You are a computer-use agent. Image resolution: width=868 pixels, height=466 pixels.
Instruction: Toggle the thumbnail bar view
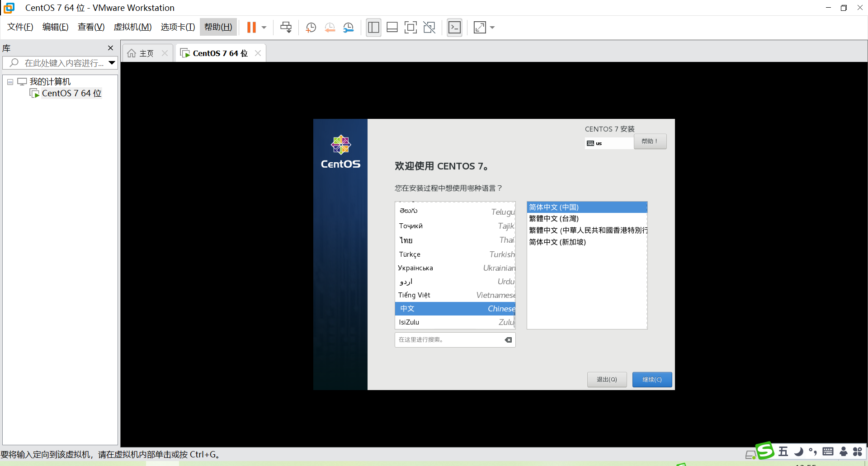point(392,28)
